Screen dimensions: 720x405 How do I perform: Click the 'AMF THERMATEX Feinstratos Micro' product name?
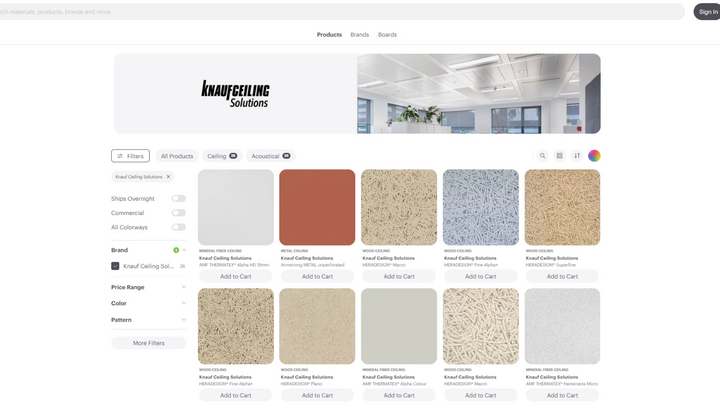coord(562,384)
